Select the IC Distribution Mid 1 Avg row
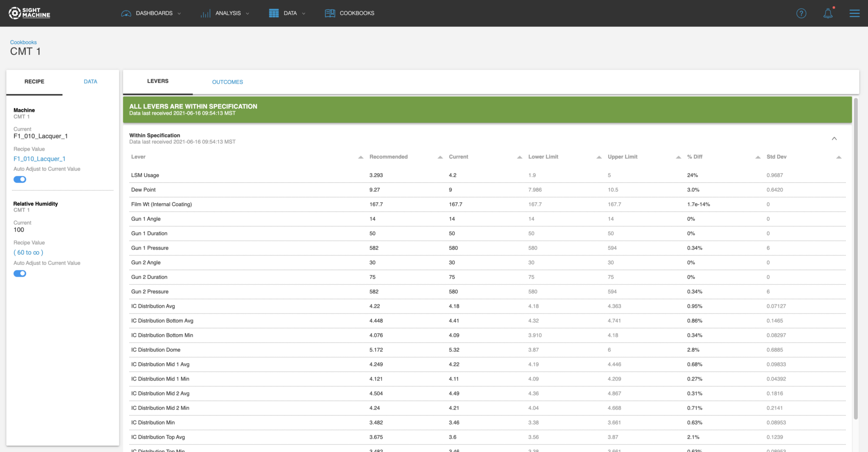This screenshot has width=868, height=452. point(487,365)
